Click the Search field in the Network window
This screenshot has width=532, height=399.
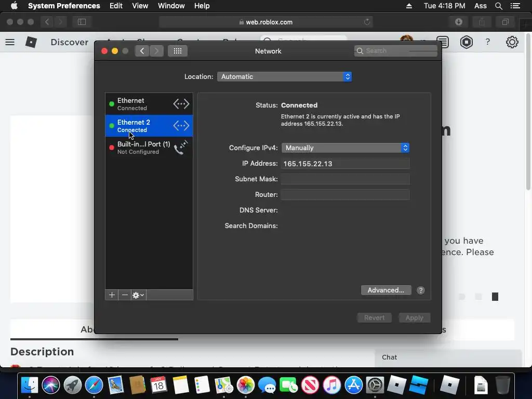395,51
